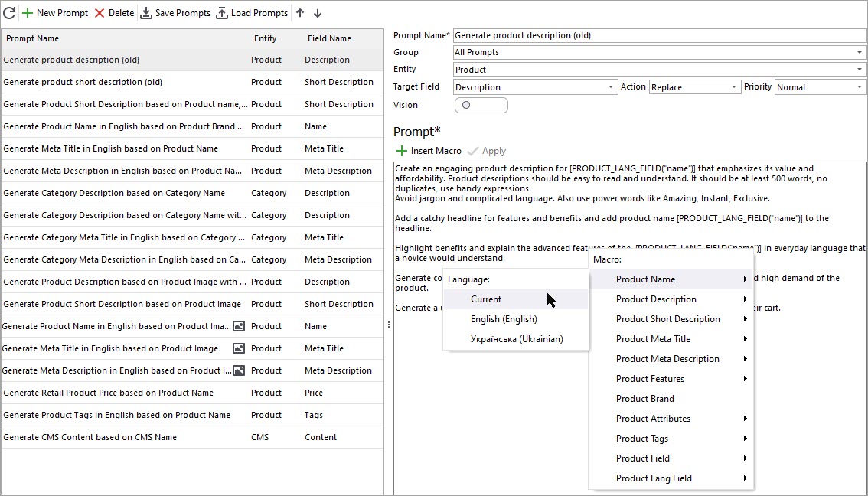Select 'Generate product description (old)' row
This screenshot has height=496, width=868.
point(192,60)
